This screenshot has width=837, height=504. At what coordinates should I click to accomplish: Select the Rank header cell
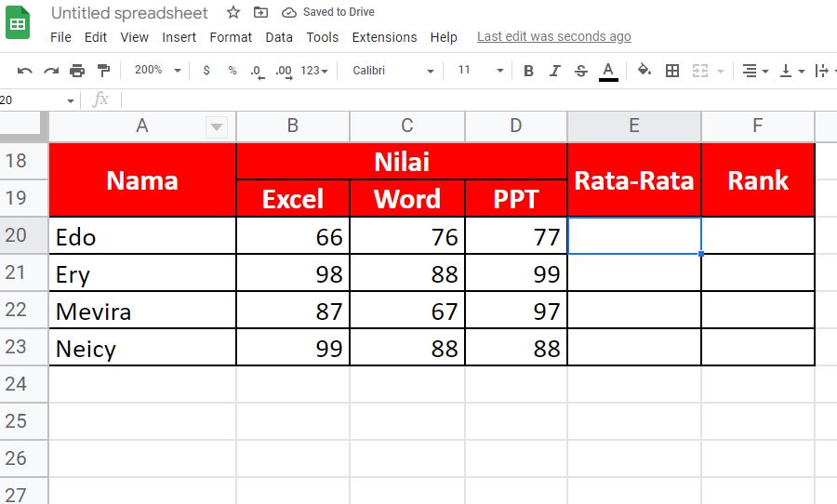coord(758,179)
